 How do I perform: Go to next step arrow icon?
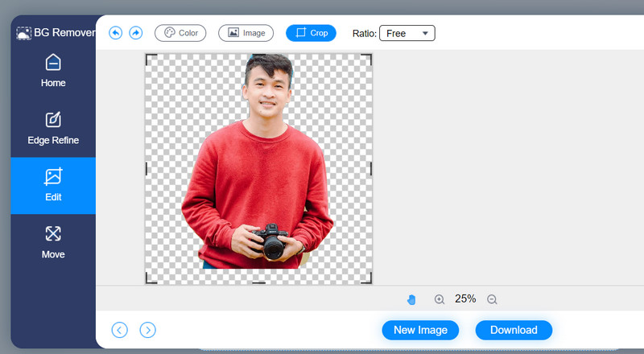(147, 330)
